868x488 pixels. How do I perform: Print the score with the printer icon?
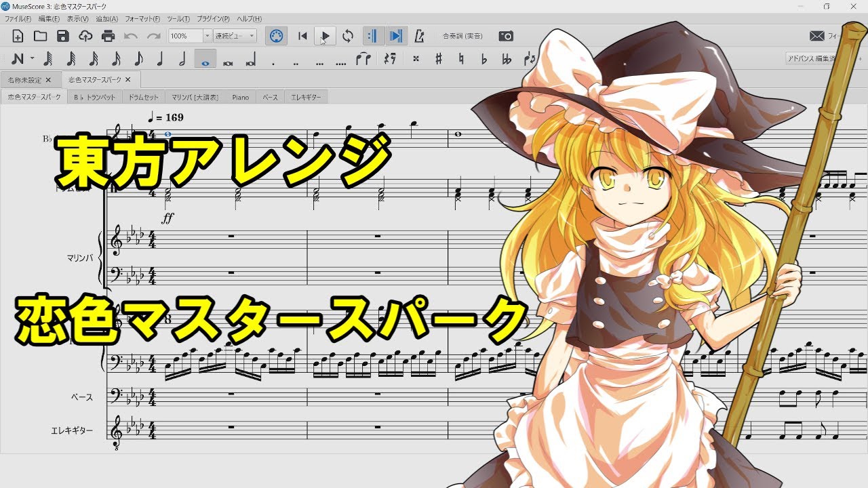click(x=108, y=36)
